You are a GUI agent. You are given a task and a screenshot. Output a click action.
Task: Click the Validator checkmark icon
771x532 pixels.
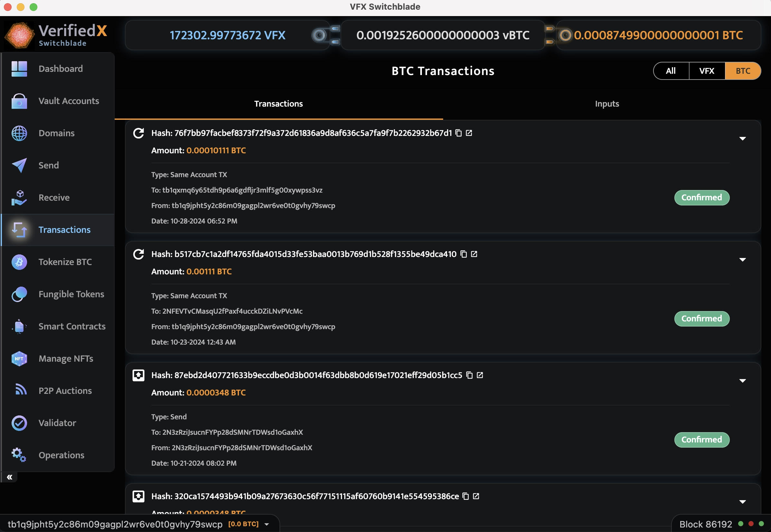tap(19, 423)
